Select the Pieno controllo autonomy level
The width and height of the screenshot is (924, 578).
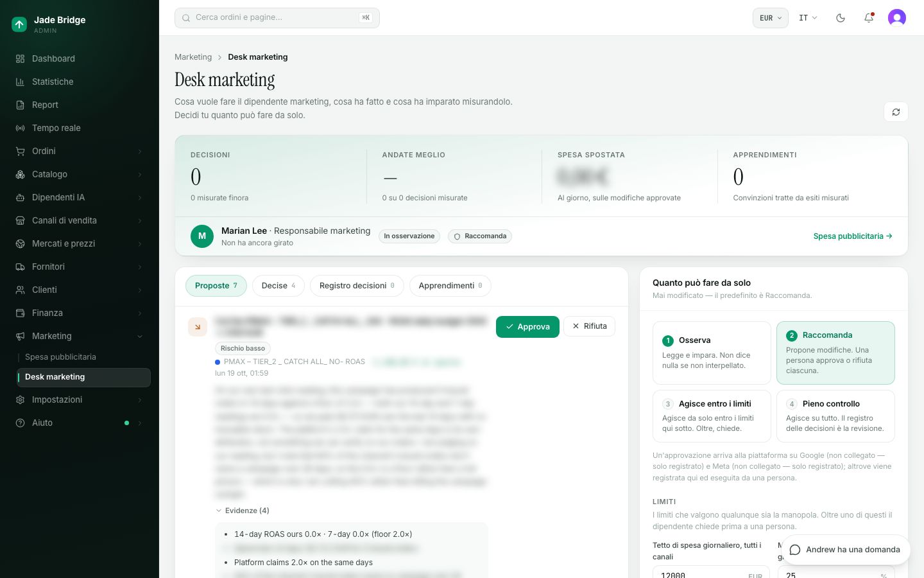[835, 416]
